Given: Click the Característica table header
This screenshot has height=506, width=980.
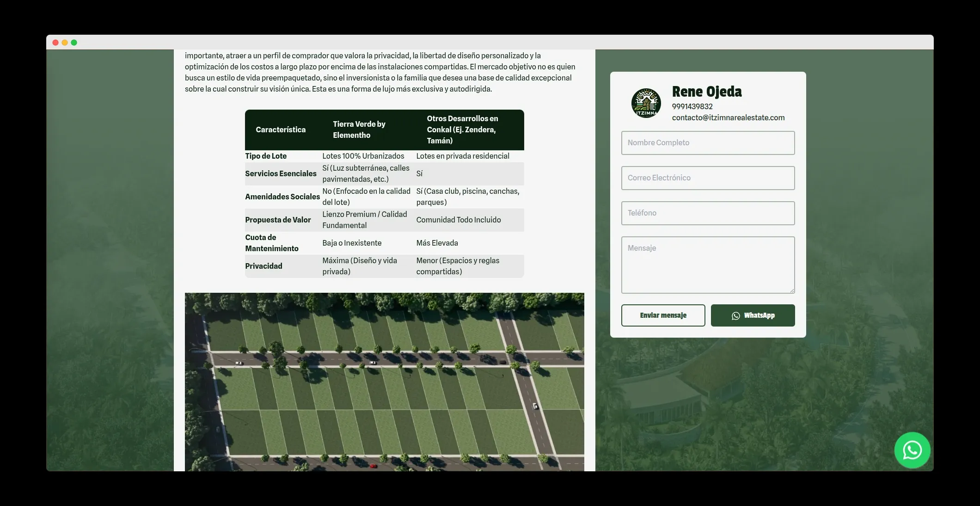Looking at the screenshot, I should point(281,130).
